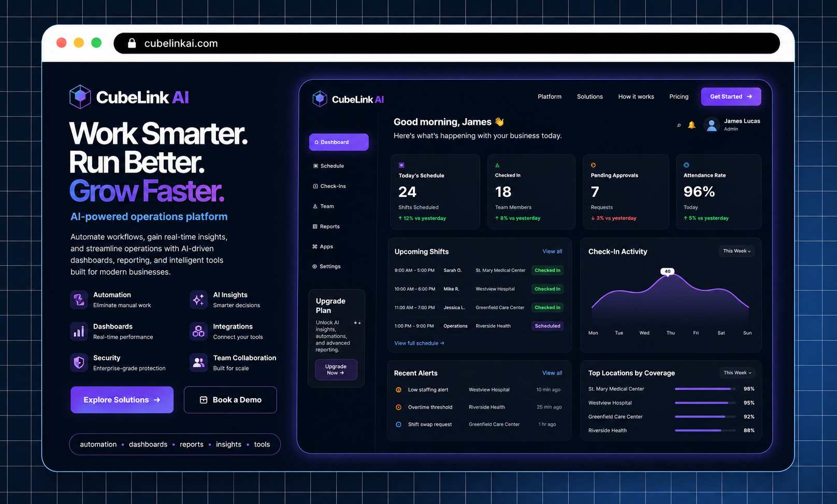The width and height of the screenshot is (837, 504).
Task: Click the Security shield icon
Action: 79,363
